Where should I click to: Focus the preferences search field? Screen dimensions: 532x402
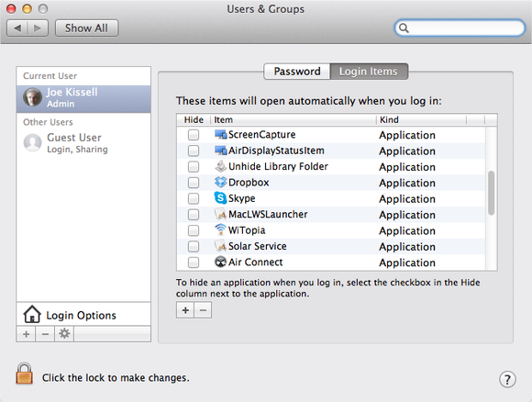pos(460,28)
